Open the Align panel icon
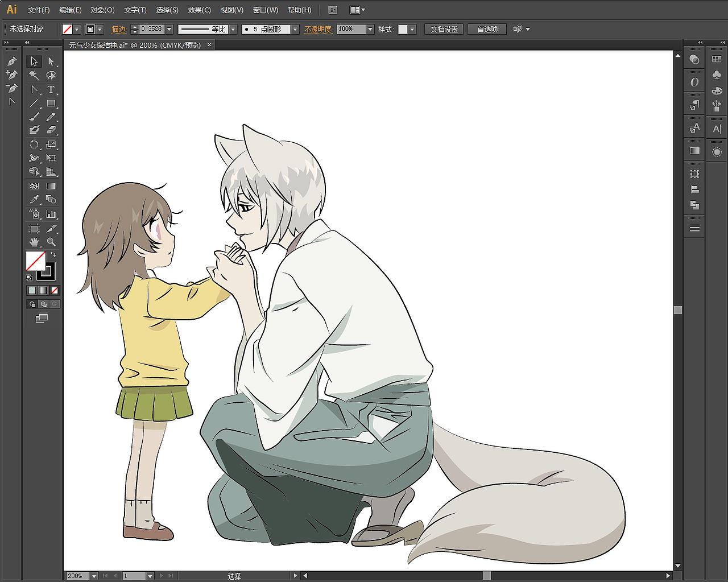The width and height of the screenshot is (728, 582). coord(694,189)
